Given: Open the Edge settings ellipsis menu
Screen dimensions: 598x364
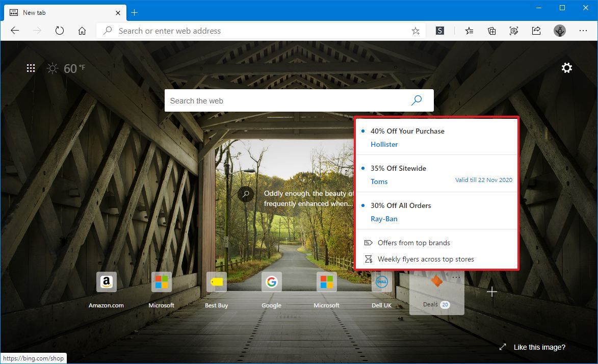Looking at the screenshot, I should pyautogui.click(x=583, y=31).
